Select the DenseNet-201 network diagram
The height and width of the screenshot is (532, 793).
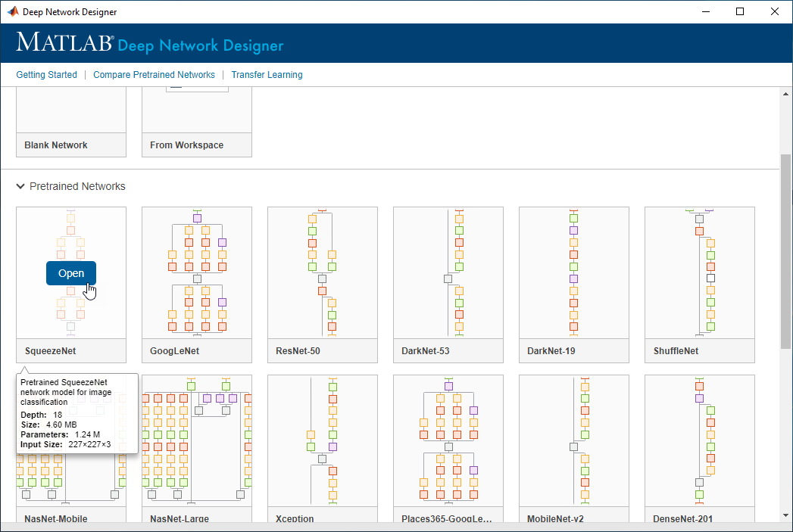(700, 440)
